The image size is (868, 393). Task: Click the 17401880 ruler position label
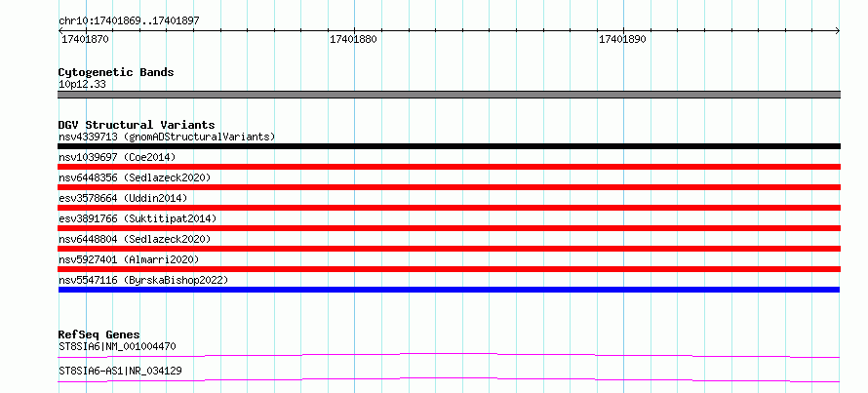point(353,39)
